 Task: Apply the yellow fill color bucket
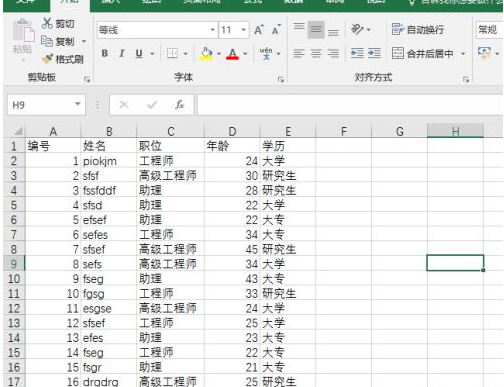pyautogui.click(x=206, y=53)
